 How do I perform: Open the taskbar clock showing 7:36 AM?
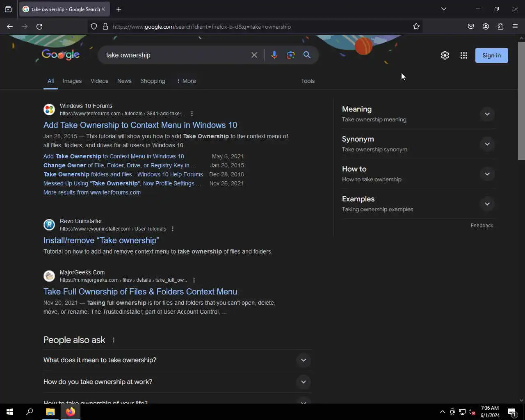[x=490, y=412]
